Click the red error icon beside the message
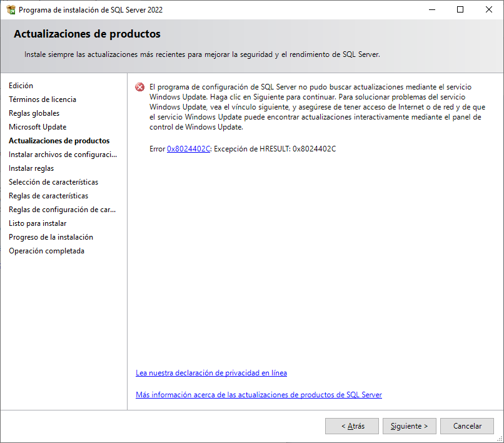This screenshot has height=443, width=504. click(x=139, y=88)
